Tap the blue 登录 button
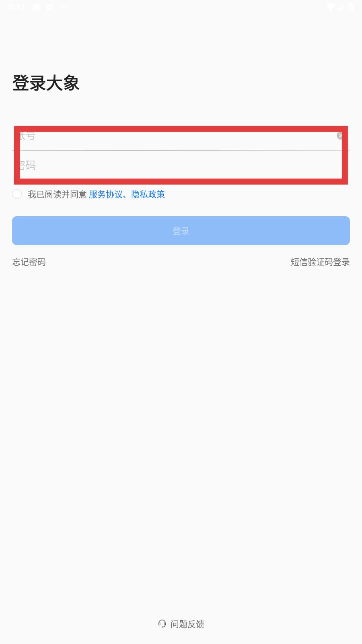 click(181, 231)
